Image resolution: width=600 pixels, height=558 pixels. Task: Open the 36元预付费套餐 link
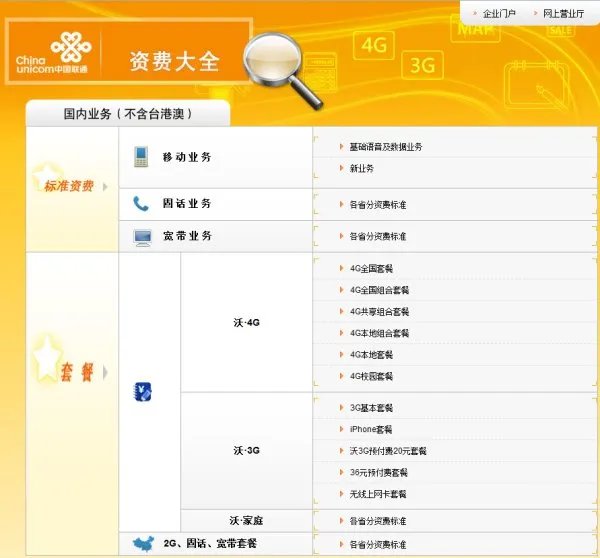click(x=378, y=473)
